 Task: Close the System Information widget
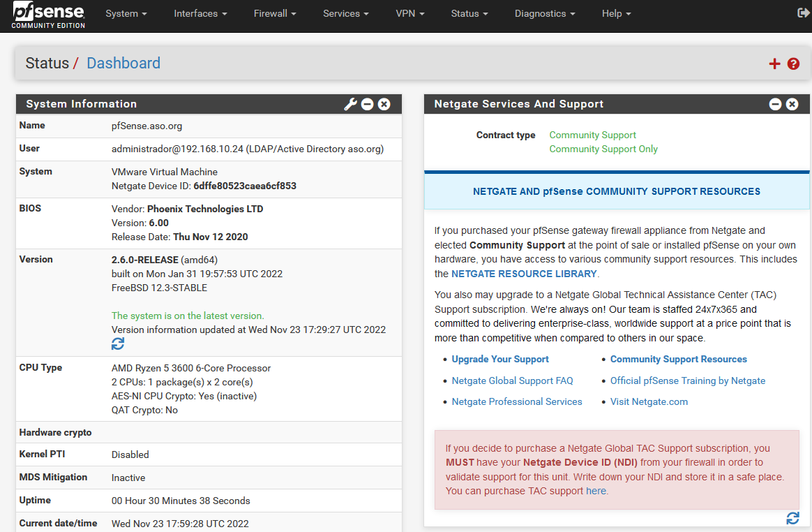pos(384,104)
